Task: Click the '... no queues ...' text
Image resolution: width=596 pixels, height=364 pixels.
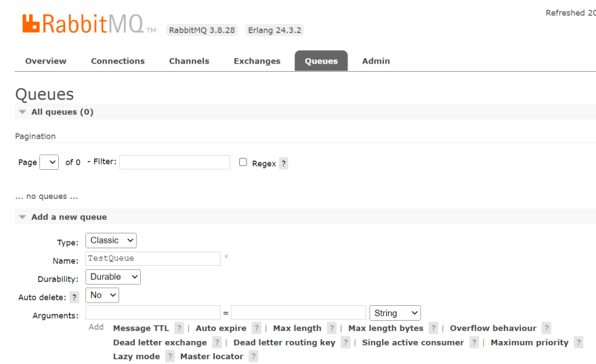Action: pos(46,197)
